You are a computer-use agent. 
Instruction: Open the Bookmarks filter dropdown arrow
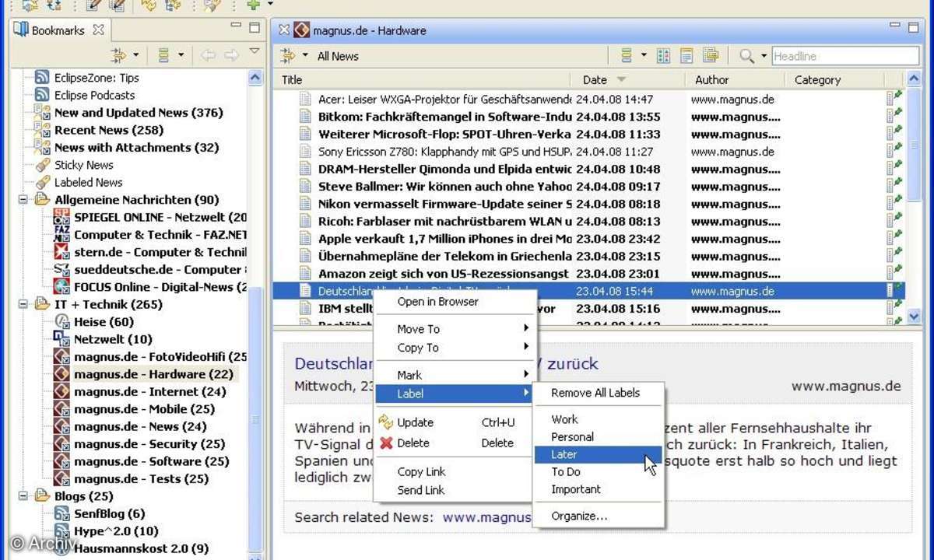(x=136, y=55)
